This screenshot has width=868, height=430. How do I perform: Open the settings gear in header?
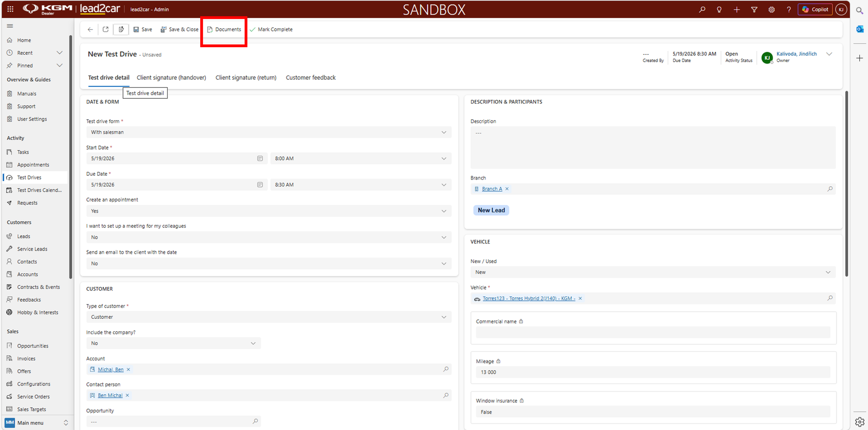tap(771, 9)
